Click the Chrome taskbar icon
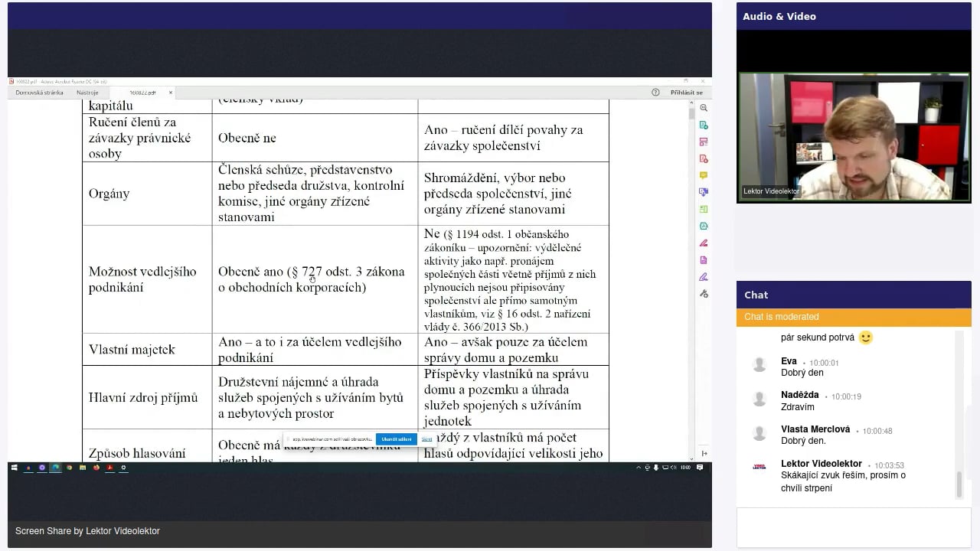The image size is (980, 551). (69, 468)
